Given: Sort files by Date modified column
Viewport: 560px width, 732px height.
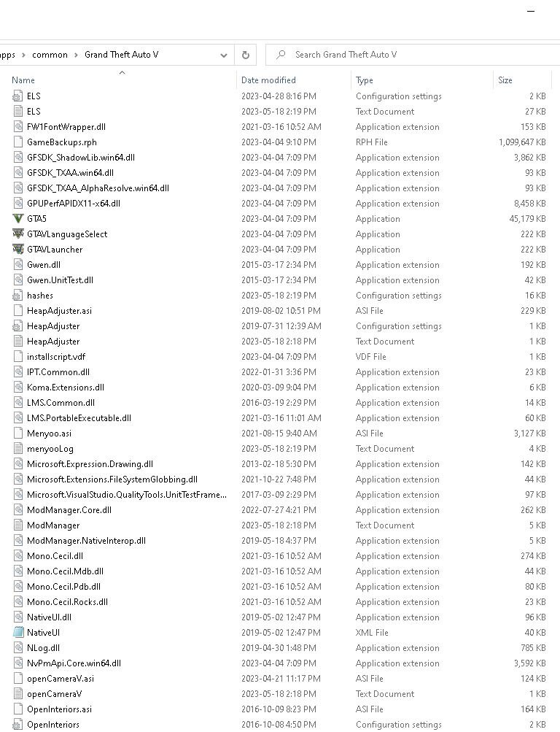Looking at the screenshot, I should click(x=268, y=80).
